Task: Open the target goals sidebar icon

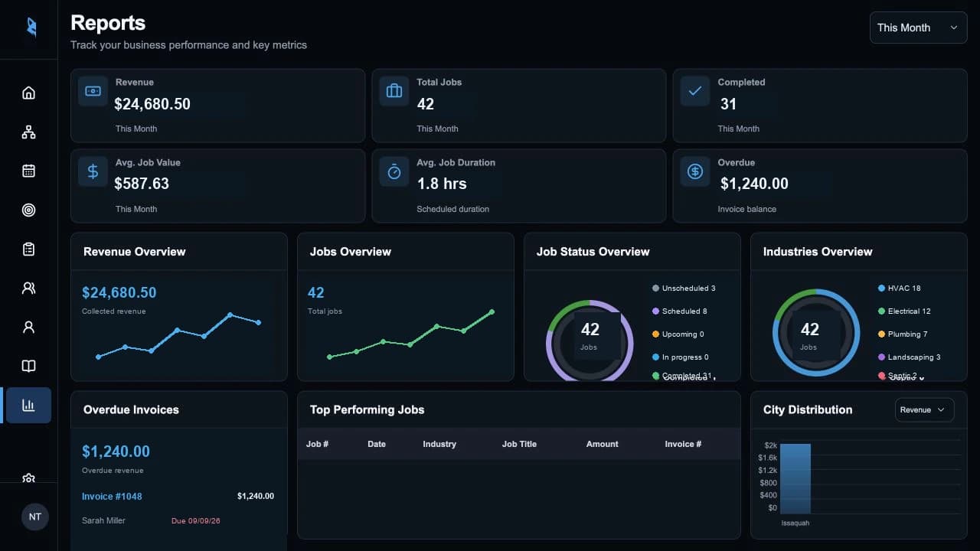Action: coord(28,210)
